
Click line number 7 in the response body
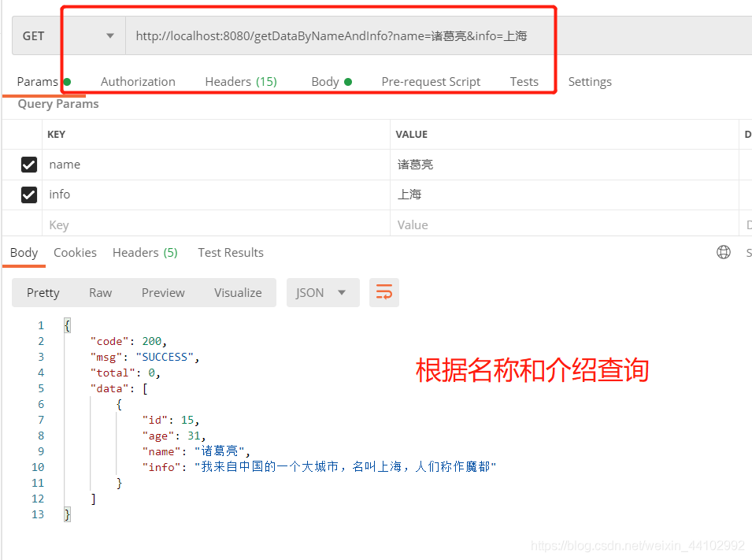tap(40, 419)
